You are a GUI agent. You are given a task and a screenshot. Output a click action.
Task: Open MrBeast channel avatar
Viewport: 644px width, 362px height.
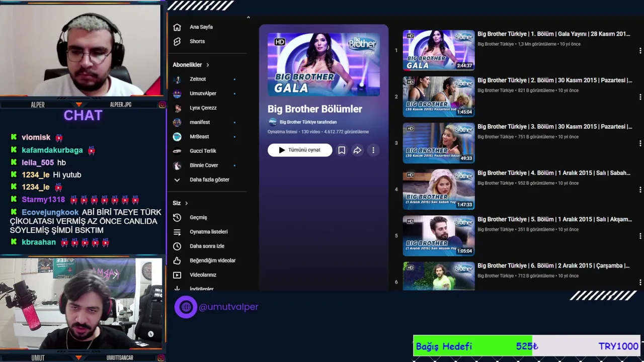click(x=177, y=137)
